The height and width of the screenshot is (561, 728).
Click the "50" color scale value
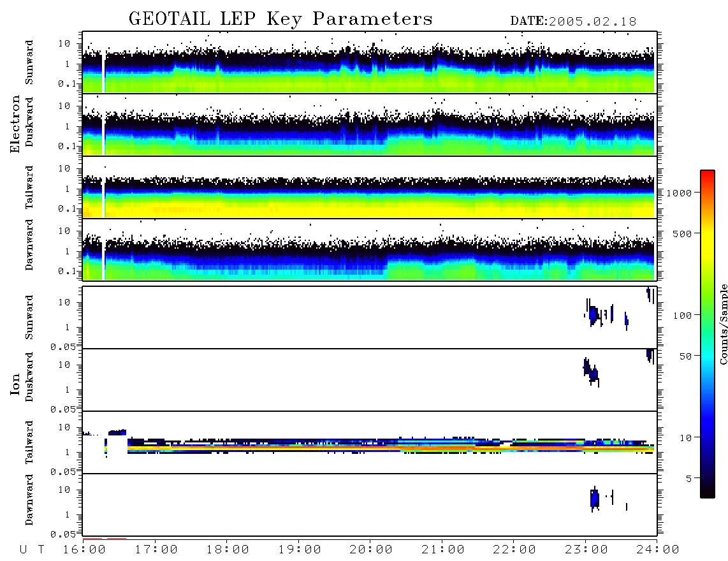tap(685, 356)
